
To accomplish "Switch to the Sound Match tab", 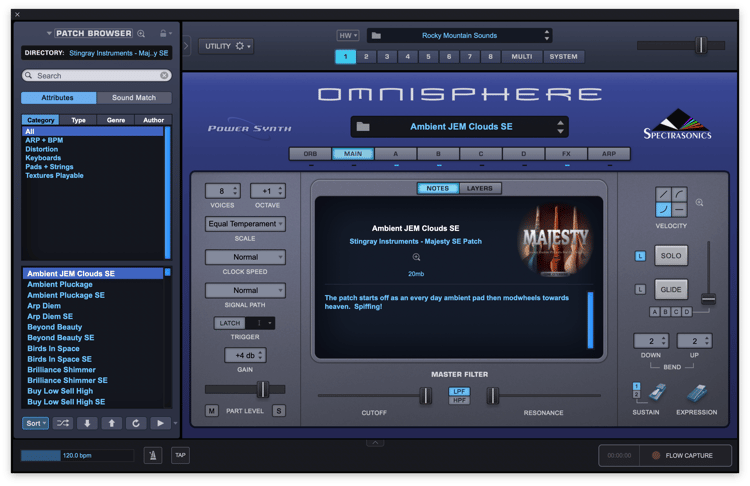I will [x=134, y=98].
